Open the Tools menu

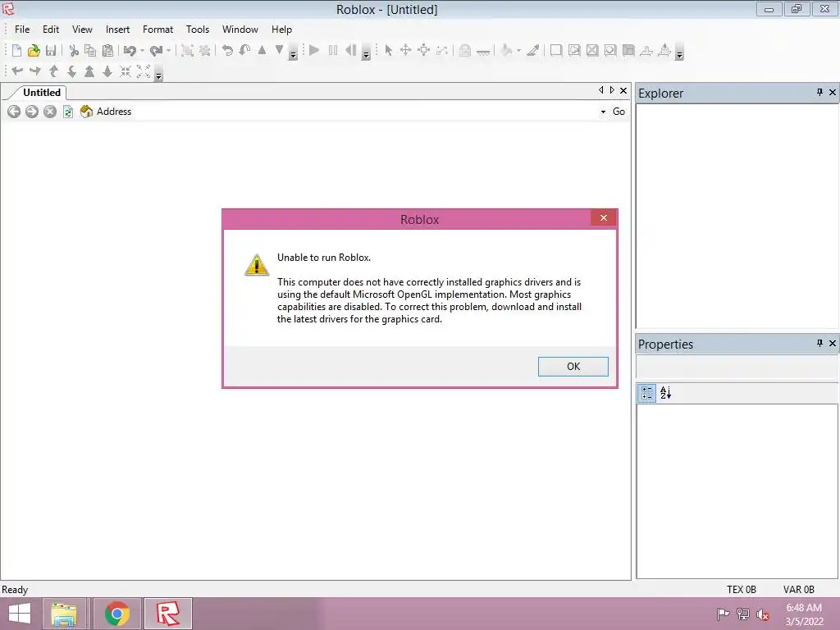tap(197, 30)
